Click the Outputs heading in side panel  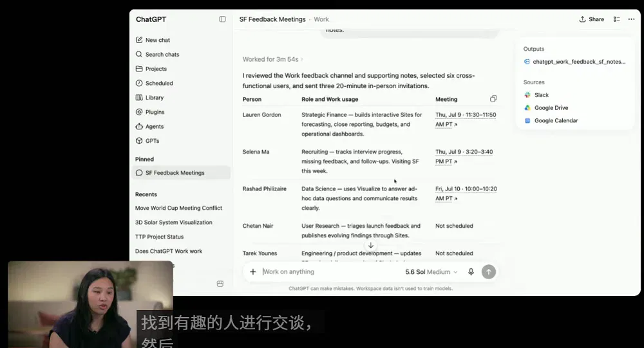click(533, 49)
